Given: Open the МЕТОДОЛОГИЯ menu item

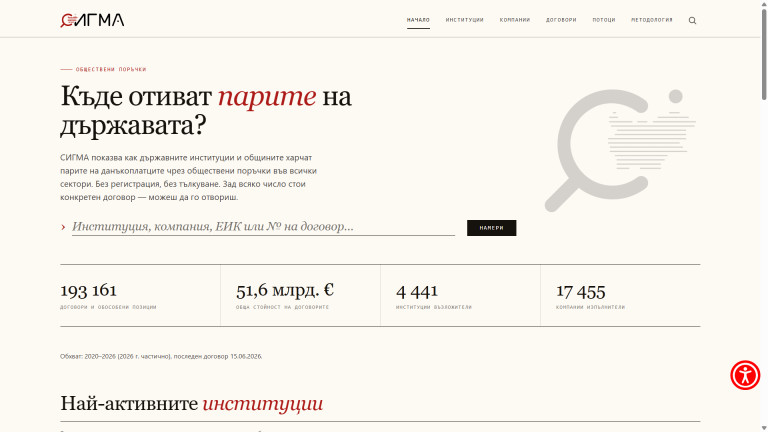Looking at the screenshot, I should 651,20.
